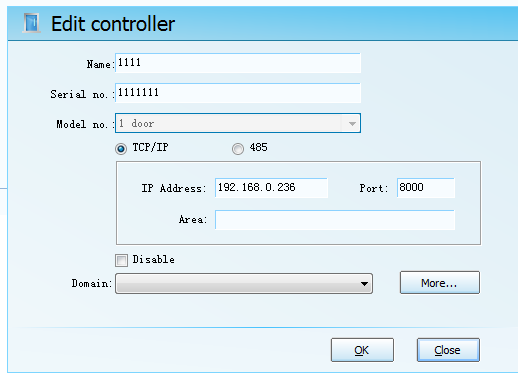This screenshot has height=381, width=518.
Task: Click the Edit controller title text
Action: click(113, 24)
